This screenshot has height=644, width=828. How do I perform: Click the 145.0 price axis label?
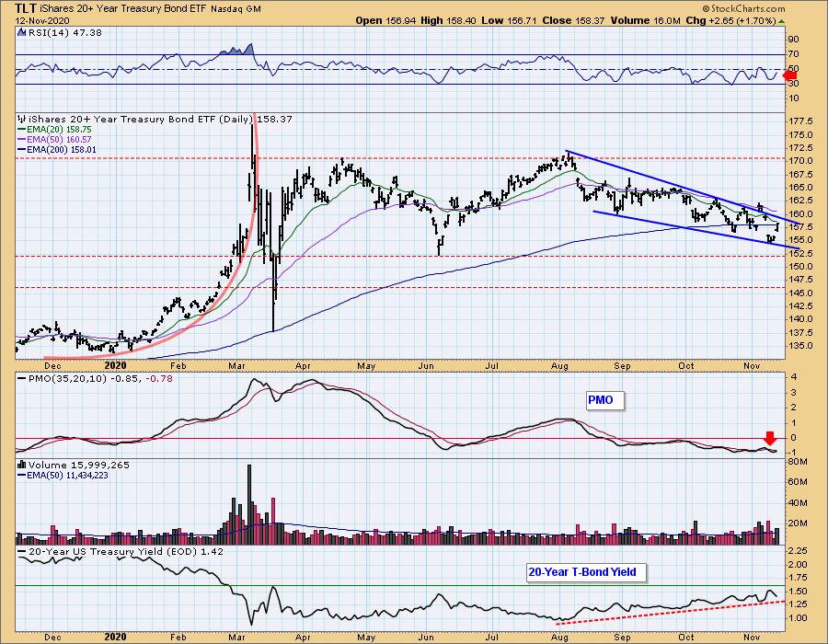800,293
